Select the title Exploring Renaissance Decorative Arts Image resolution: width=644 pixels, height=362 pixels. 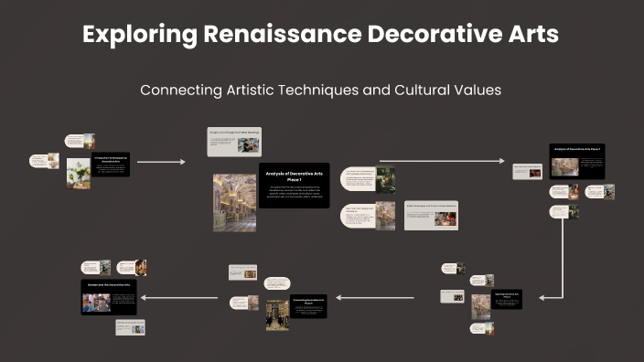click(320, 34)
